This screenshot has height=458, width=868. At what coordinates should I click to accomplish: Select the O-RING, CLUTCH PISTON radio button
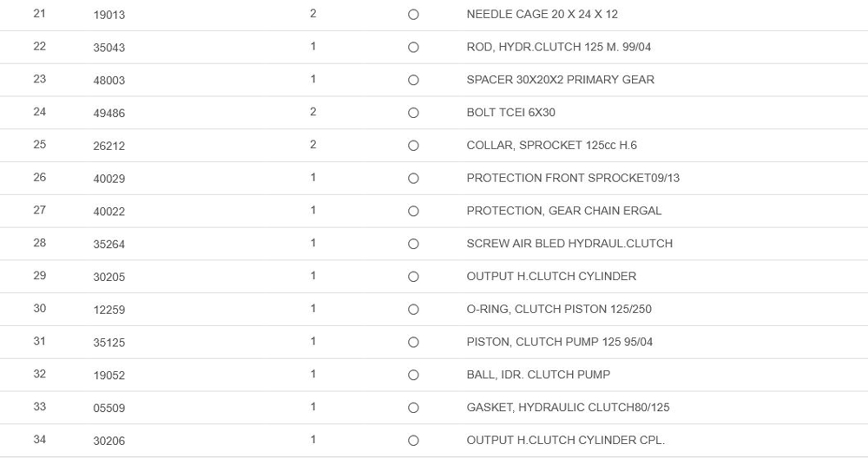click(x=413, y=310)
